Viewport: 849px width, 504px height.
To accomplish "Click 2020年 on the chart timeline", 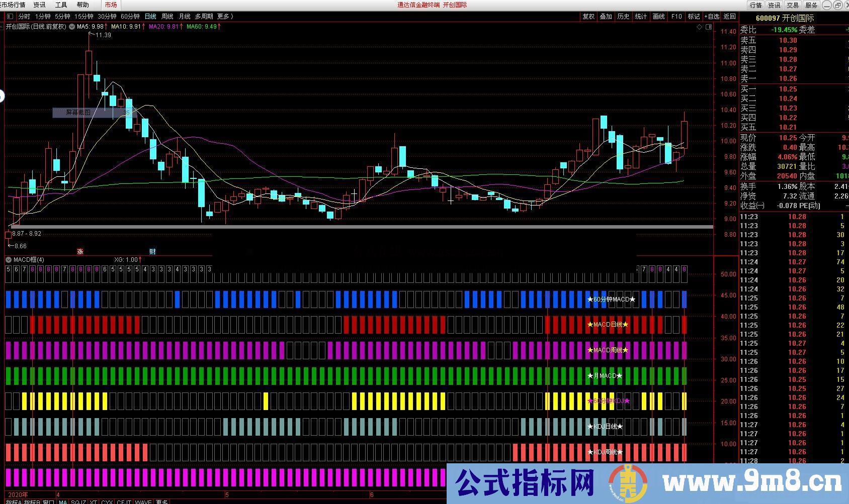I will 18,494.
